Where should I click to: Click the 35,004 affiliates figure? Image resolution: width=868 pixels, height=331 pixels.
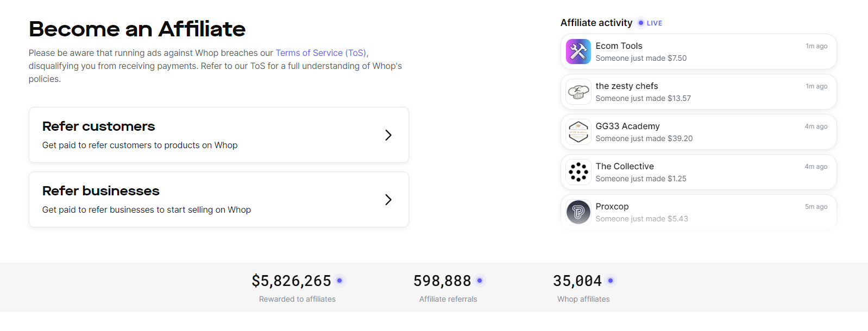577,281
